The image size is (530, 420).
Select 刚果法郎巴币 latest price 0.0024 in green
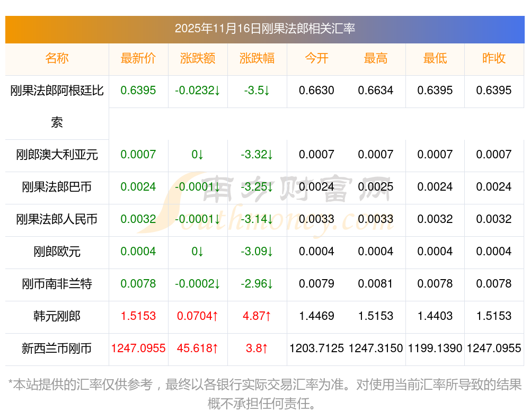pos(138,187)
